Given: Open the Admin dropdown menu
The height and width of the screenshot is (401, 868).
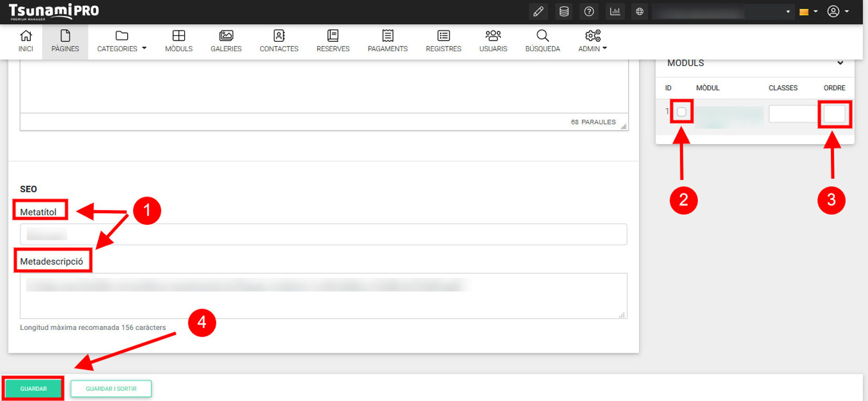Looking at the screenshot, I should click(592, 41).
